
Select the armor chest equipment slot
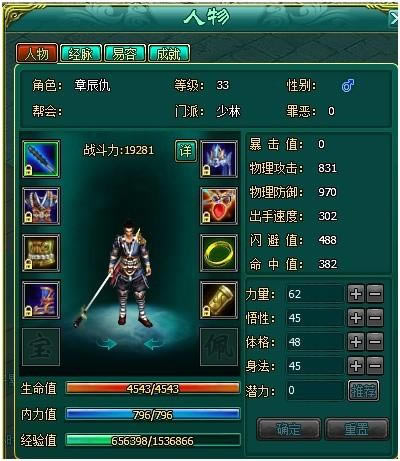click(41, 206)
